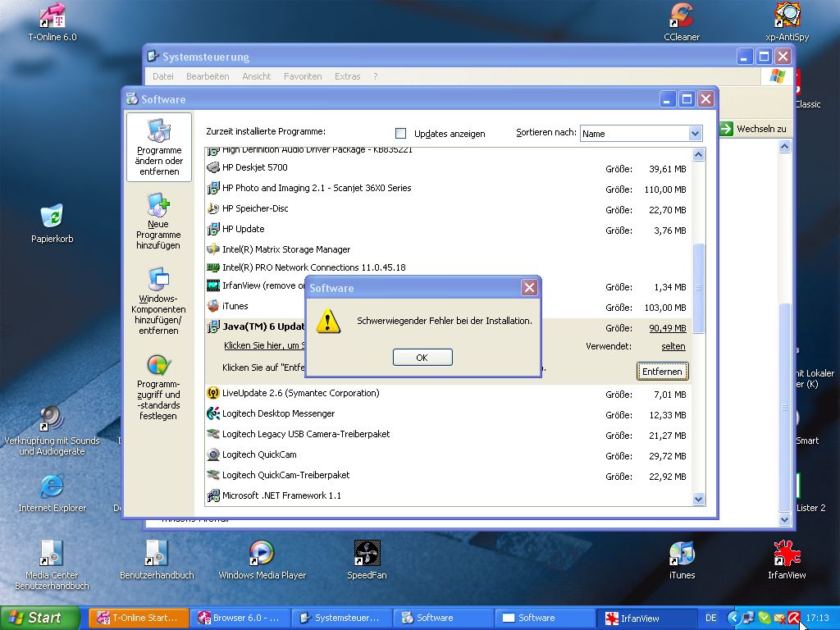Open the Datei menu in Systemsteuerung
840x630 pixels.
click(x=162, y=76)
